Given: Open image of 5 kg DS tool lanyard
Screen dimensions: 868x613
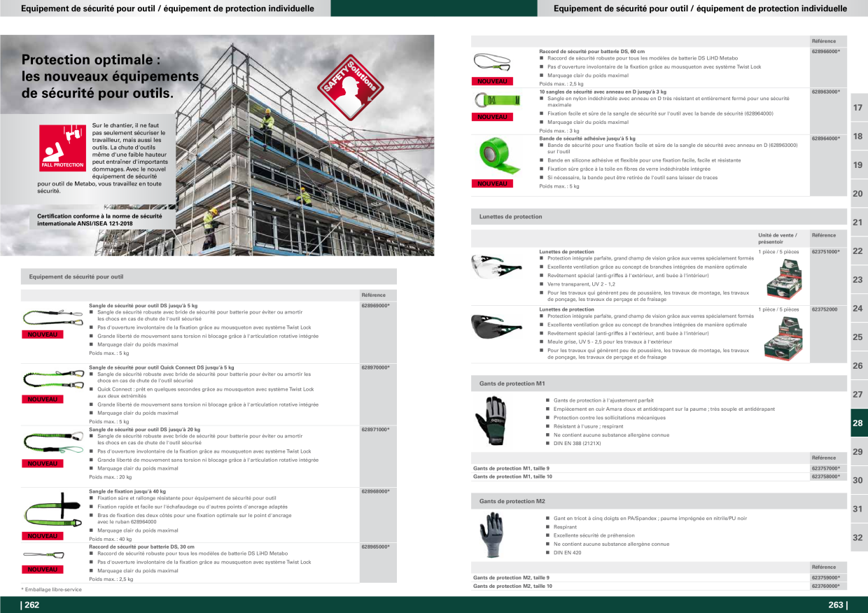Looking at the screenshot, I should [52, 316].
